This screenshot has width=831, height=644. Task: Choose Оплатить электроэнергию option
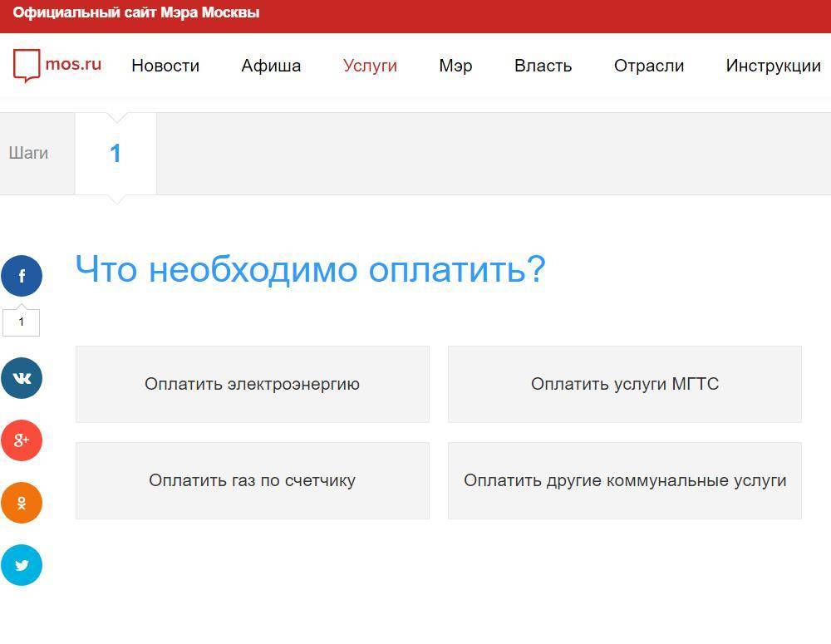pos(252,384)
